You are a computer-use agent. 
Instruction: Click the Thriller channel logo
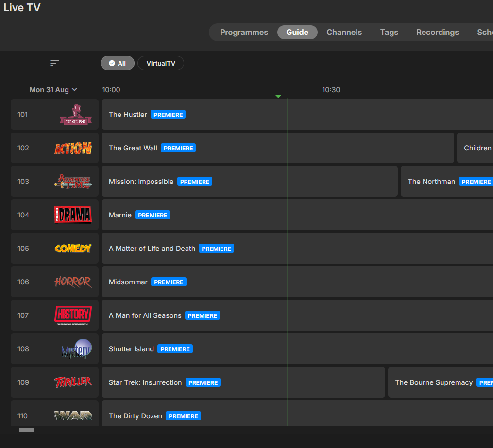[x=73, y=382]
